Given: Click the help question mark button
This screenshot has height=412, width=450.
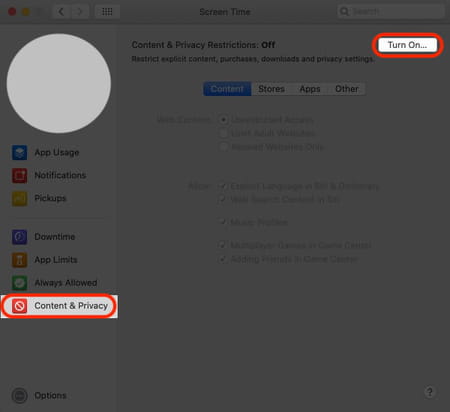Looking at the screenshot, I should coord(430,392).
